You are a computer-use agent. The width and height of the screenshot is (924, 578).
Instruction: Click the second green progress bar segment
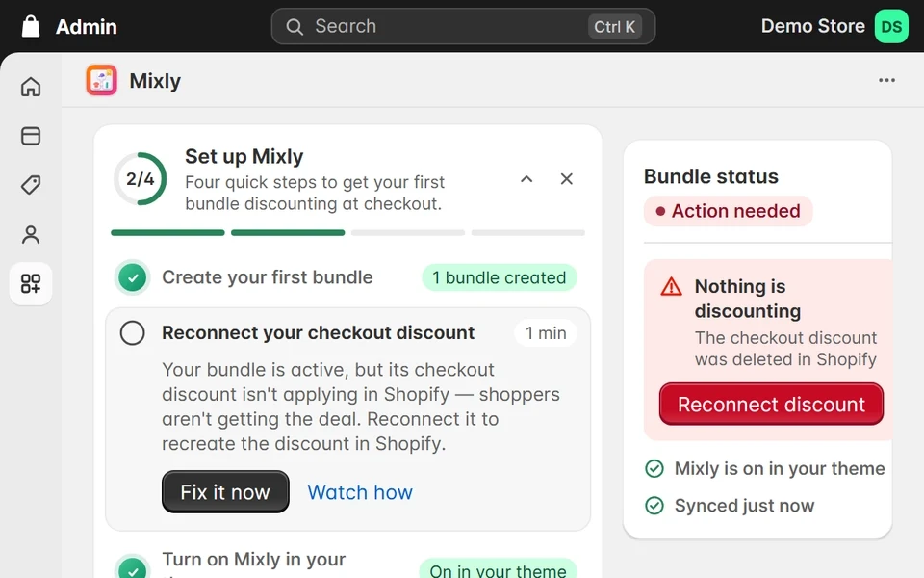point(288,233)
